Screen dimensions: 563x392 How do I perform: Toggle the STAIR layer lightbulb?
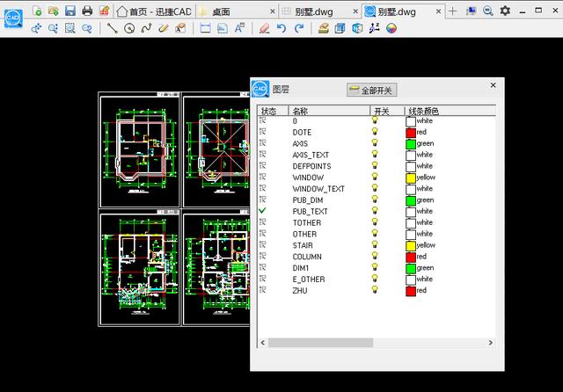pyautogui.click(x=375, y=244)
